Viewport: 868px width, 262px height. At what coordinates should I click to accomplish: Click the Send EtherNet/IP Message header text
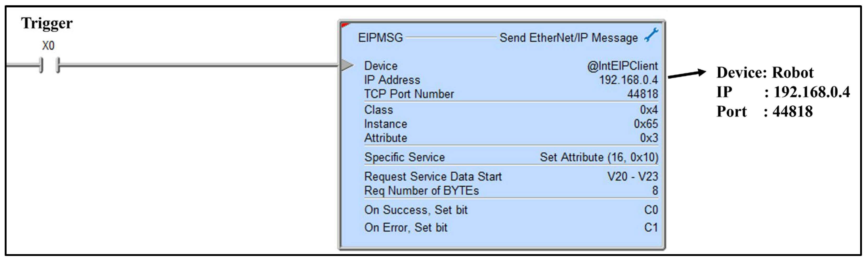(x=569, y=38)
